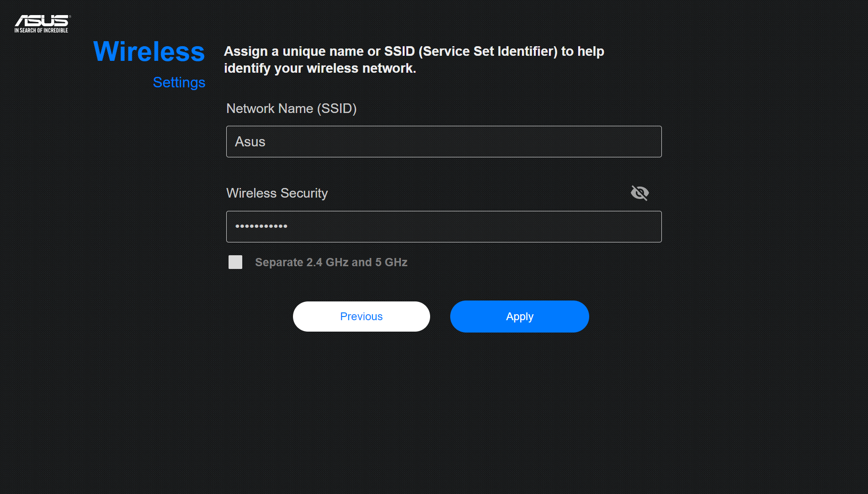Screen dimensions: 868x494
Task: Click the Network Name (SSID) label
Action: coord(291,108)
